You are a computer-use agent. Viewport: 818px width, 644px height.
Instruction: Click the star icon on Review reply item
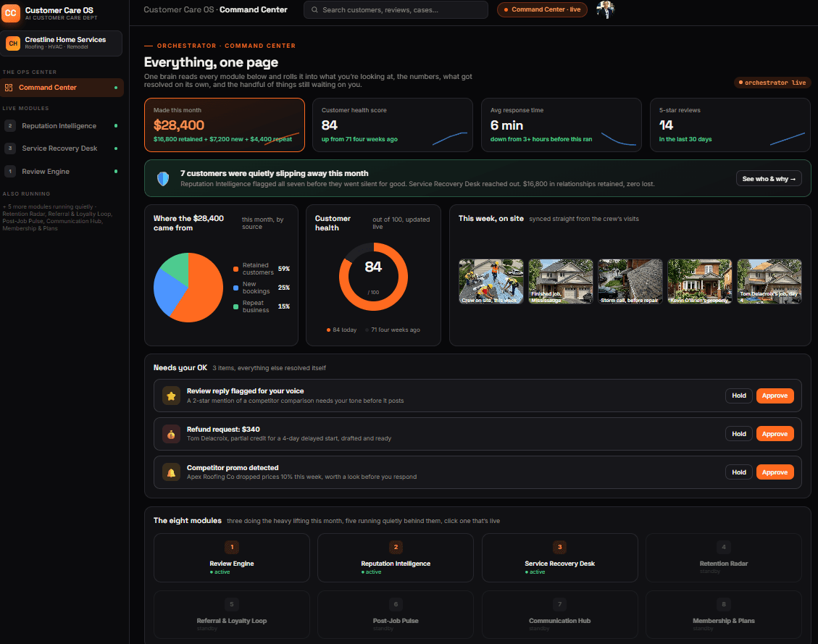click(171, 396)
